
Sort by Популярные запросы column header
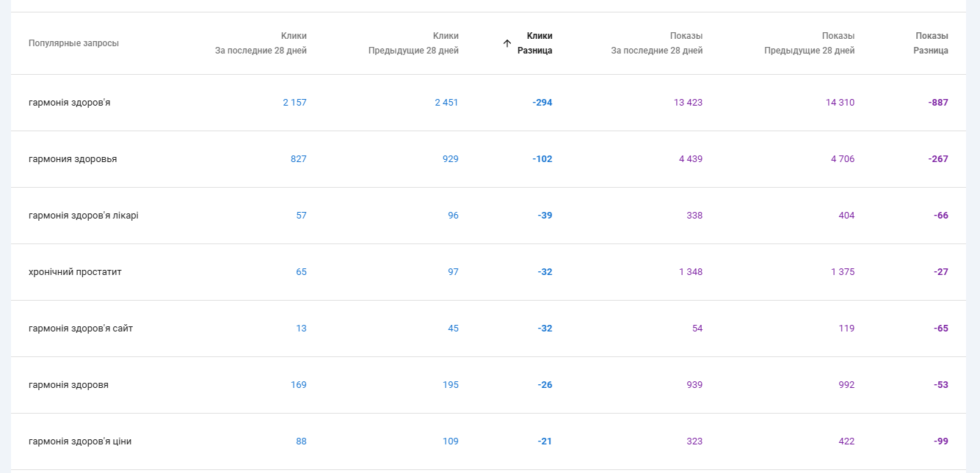pyautogui.click(x=73, y=43)
